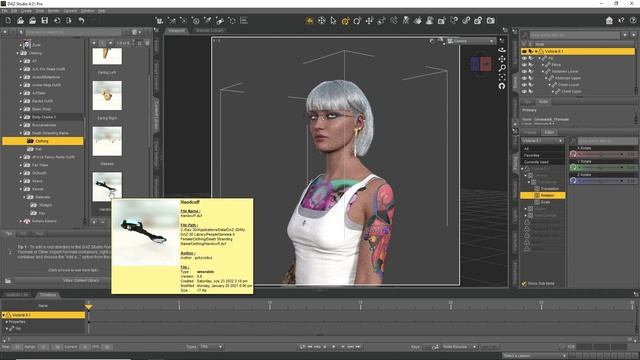Open the Camera view dropdown in viewport

(471, 41)
